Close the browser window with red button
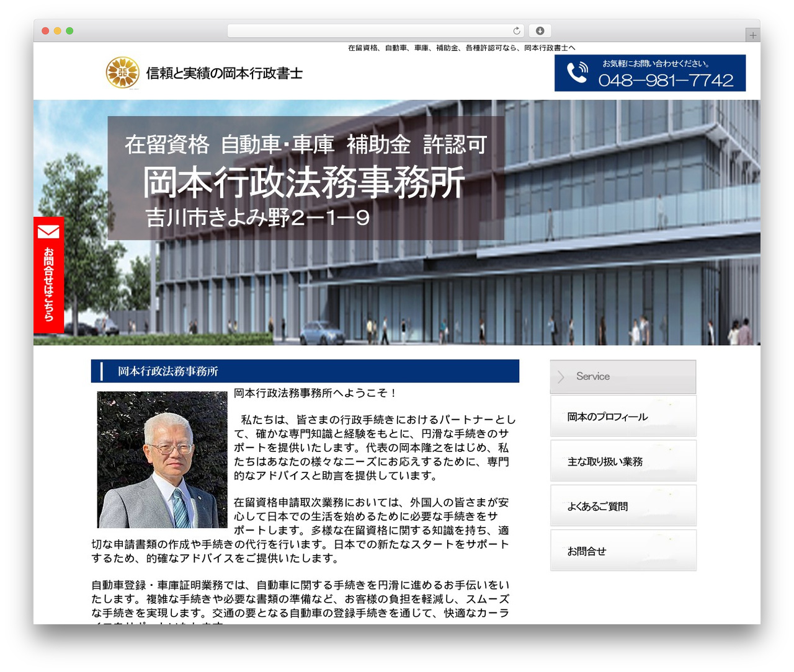Image resolution: width=794 pixels, height=672 pixels. point(45,31)
